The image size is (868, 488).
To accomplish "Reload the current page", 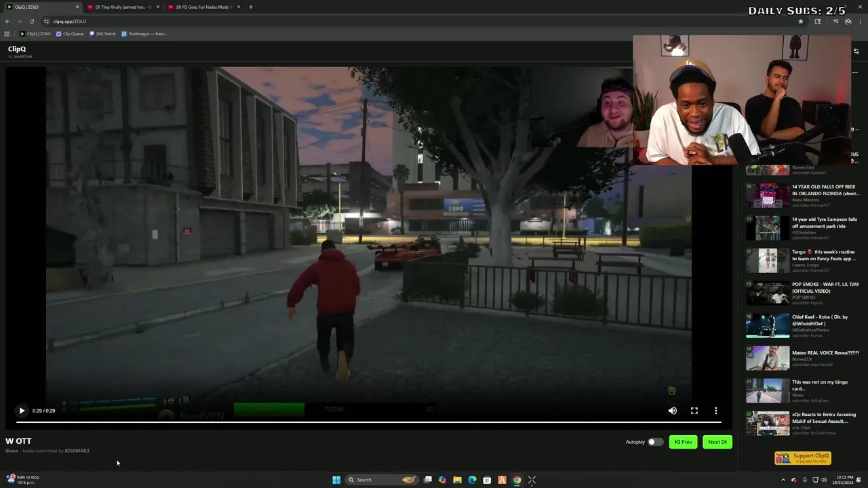I will (x=32, y=21).
